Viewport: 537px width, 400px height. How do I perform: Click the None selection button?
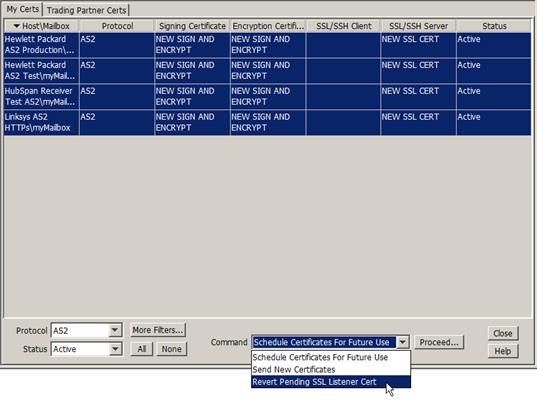tap(172, 349)
